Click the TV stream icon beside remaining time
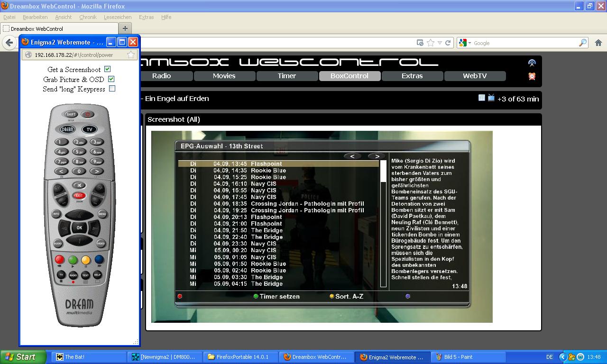Image resolution: width=607 pixels, height=364 pixels. coord(491,98)
